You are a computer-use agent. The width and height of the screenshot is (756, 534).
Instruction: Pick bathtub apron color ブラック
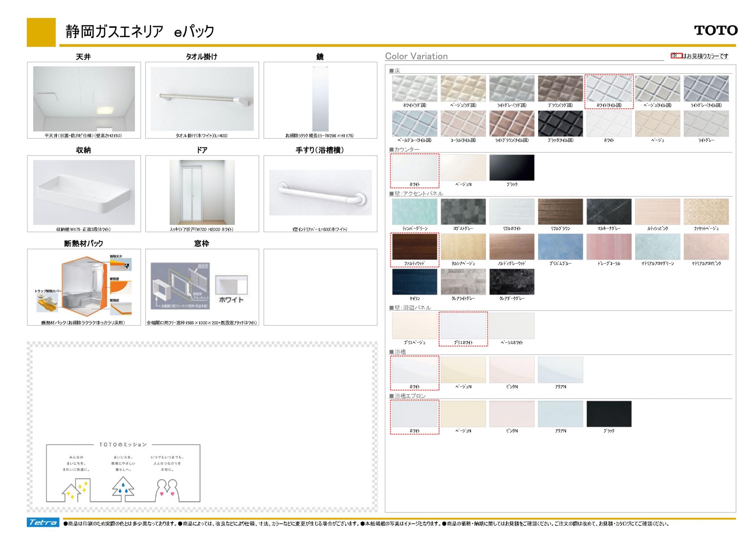pyautogui.click(x=609, y=414)
